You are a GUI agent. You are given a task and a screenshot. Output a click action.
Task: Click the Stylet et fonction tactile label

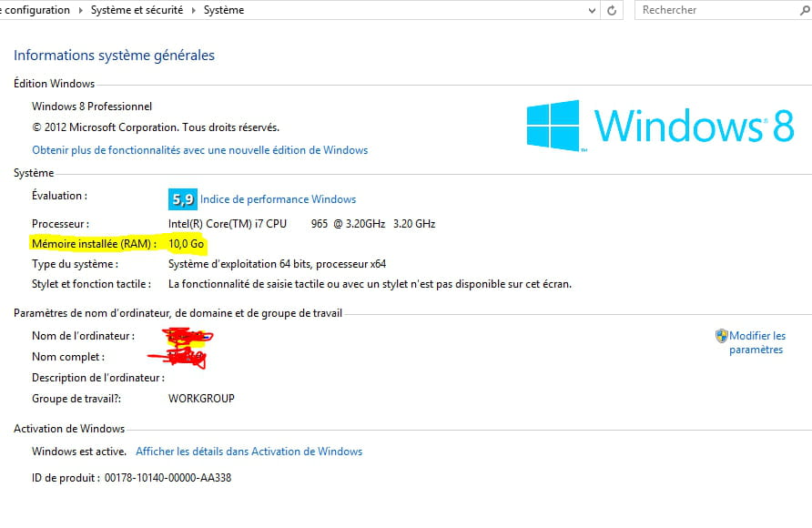click(92, 284)
